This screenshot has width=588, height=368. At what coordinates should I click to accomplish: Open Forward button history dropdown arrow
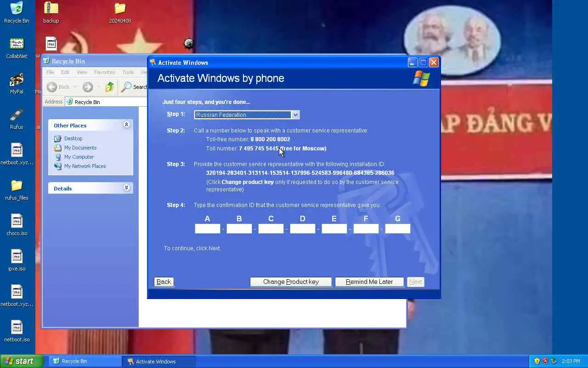pos(98,87)
